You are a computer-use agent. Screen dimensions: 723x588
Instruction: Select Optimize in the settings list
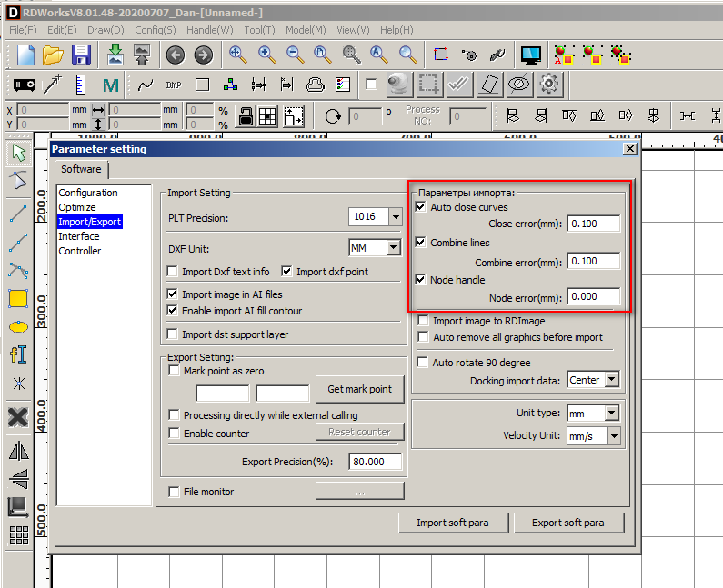77,207
